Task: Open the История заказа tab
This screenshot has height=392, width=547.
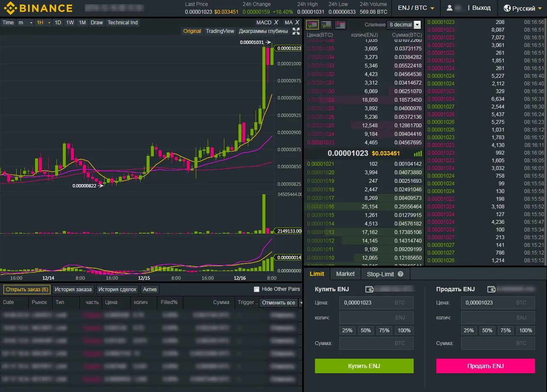Action: 73,289
